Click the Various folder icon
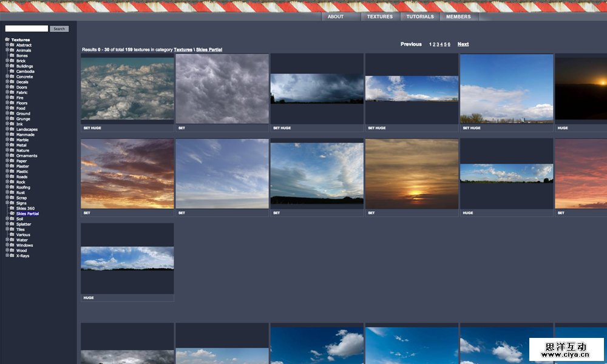 [12, 235]
